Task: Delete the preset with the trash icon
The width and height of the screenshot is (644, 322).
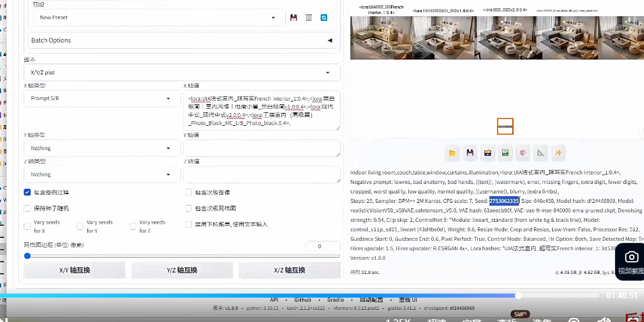Action: (x=309, y=18)
